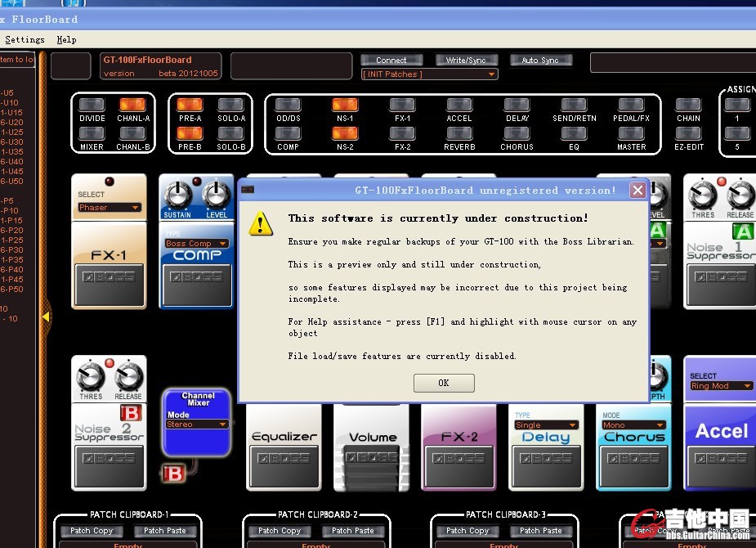The image size is (756, 548).
Task: Toggle the SOLO-B switch
Action: pyautogui.click(x=230, y=133)
